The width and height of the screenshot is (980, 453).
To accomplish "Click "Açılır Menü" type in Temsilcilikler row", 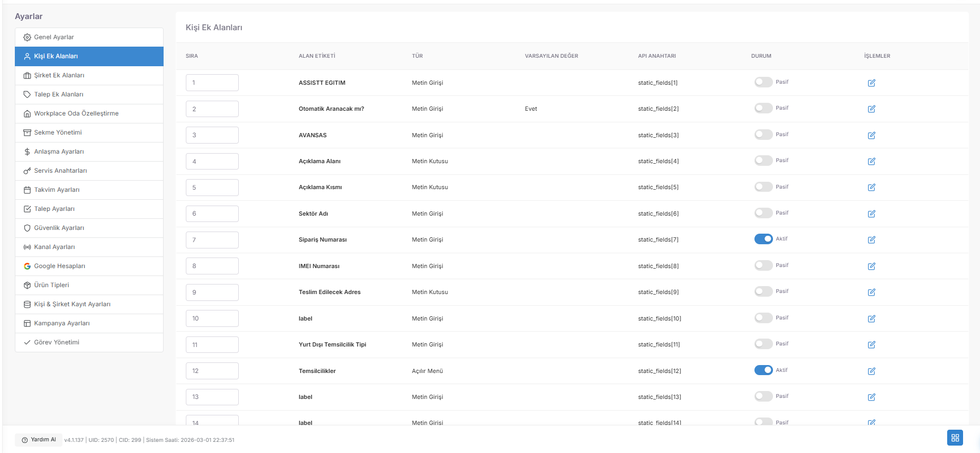I will (x=427, y=371).
